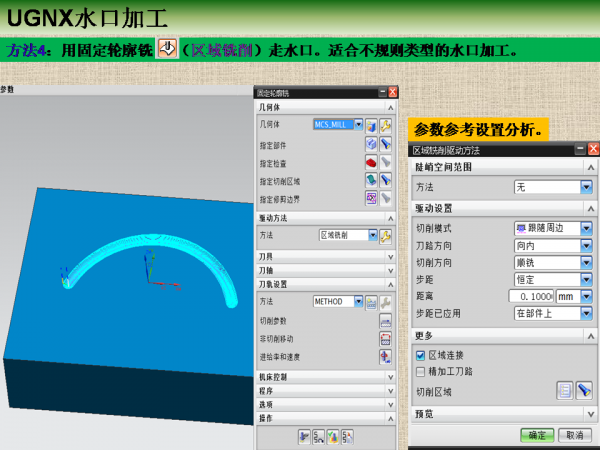Click the display flashlight icon in 指定检查 row
Image resolution: width=600 pixels, height=450 pixels.
coord(385,162)
